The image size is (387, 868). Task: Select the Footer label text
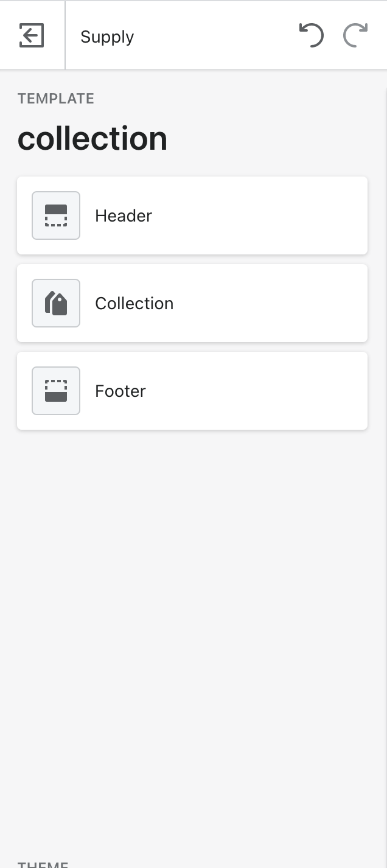120,391
